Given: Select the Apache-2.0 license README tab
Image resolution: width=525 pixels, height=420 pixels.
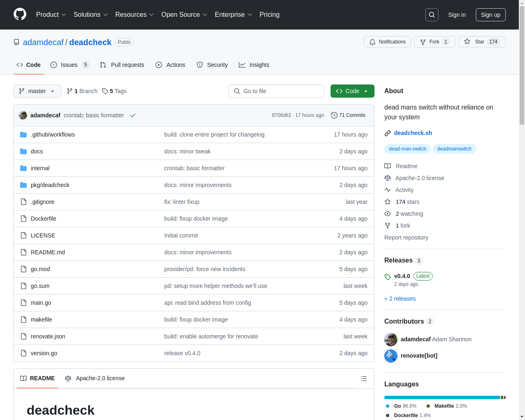Looking at the screenshot, I should pyautogui.click(x=95, y=378).
